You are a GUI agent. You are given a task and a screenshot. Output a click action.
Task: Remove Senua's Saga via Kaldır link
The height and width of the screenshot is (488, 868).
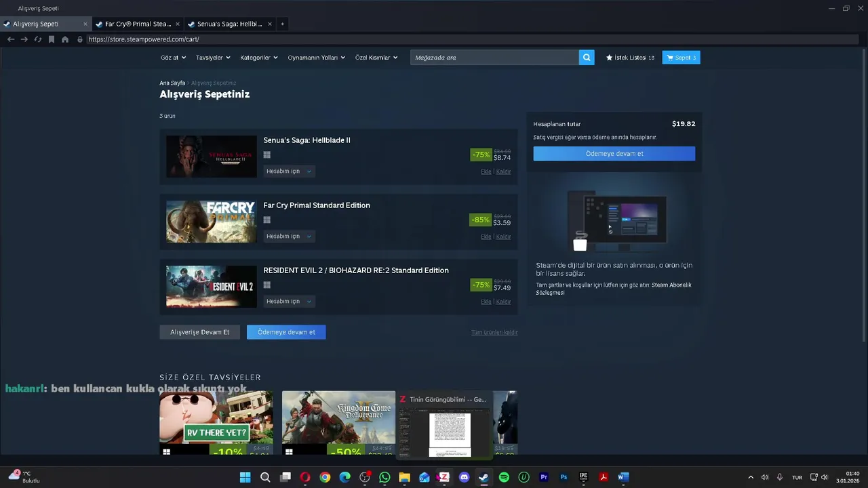[x=504, y=172]
